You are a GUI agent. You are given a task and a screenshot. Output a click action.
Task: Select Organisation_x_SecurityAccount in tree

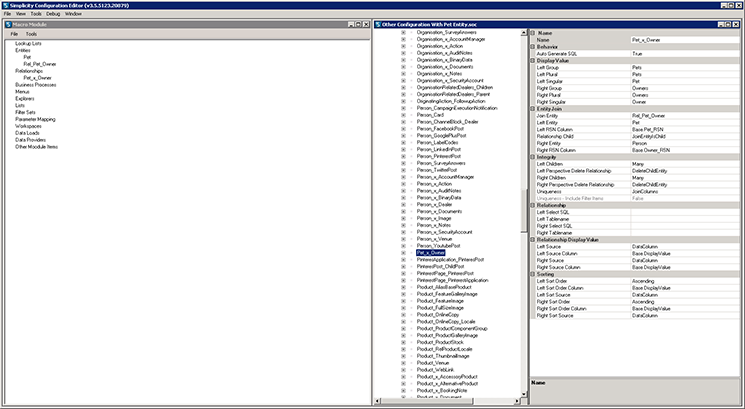pos(450,81)
